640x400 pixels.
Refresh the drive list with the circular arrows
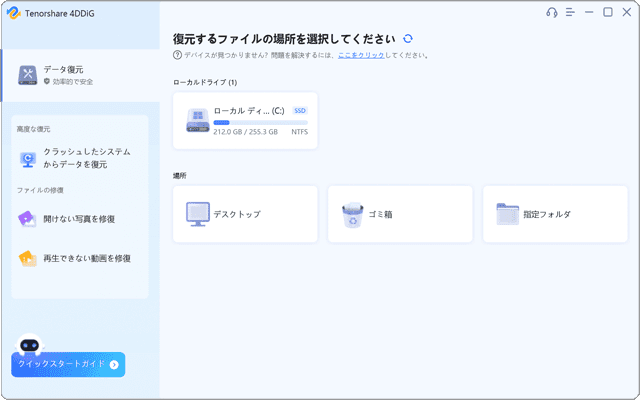[408, 39]
